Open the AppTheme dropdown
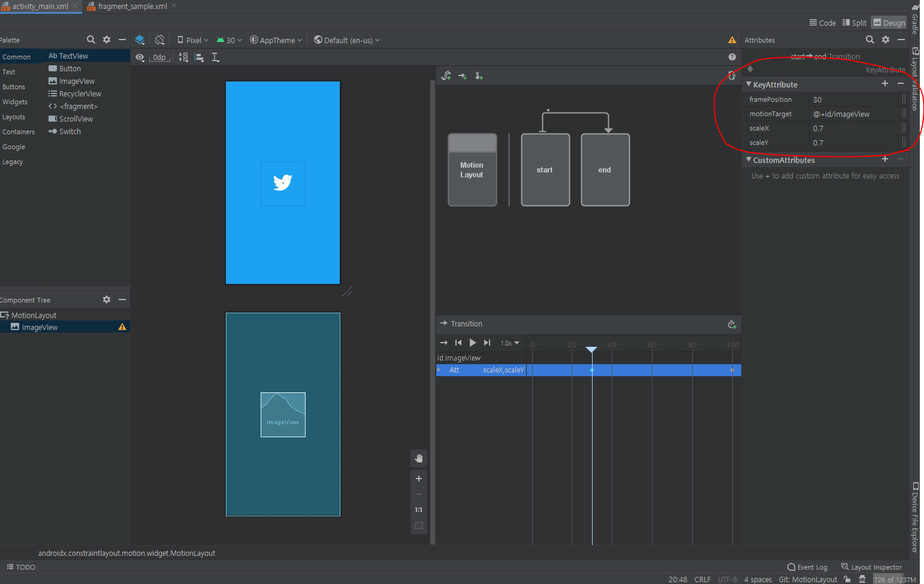 [x=276, y=40]
